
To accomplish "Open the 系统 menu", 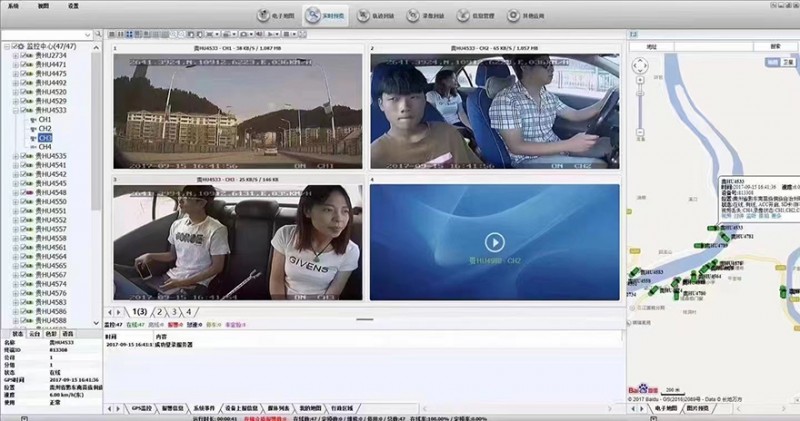I will pos(13,5).
